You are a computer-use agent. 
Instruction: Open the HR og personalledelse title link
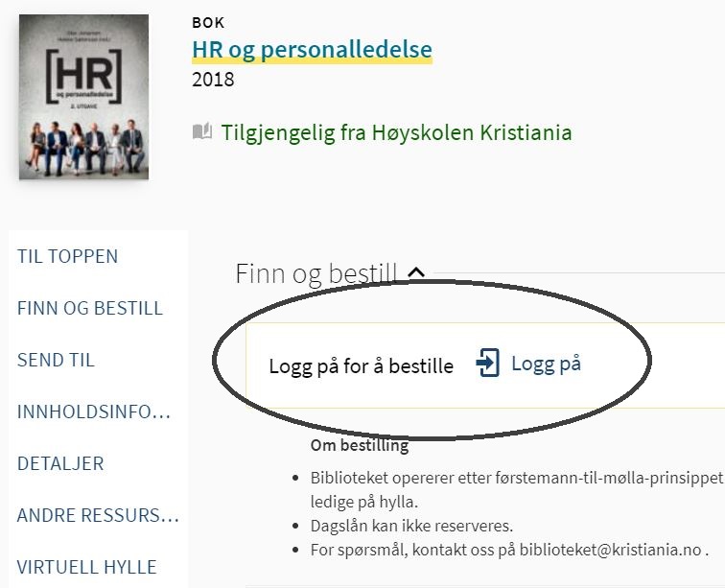coord(312,50)
